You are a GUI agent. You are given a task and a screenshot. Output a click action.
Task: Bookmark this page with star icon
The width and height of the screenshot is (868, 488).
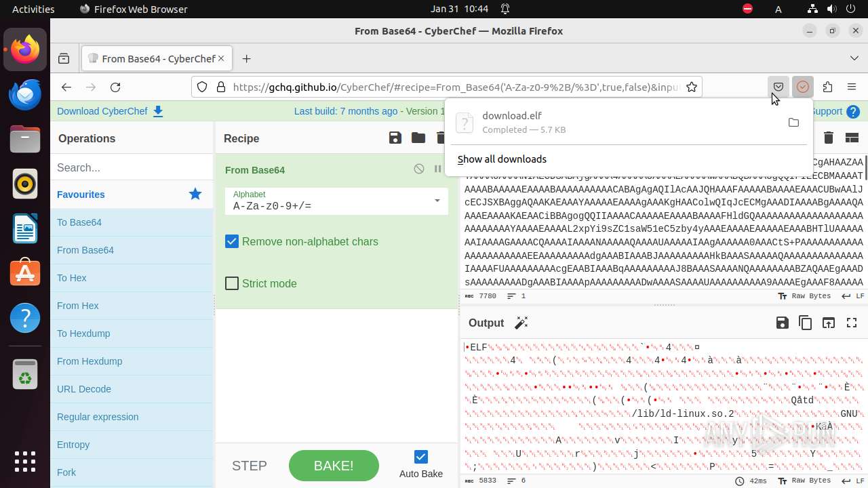click(x=691, y=87)
